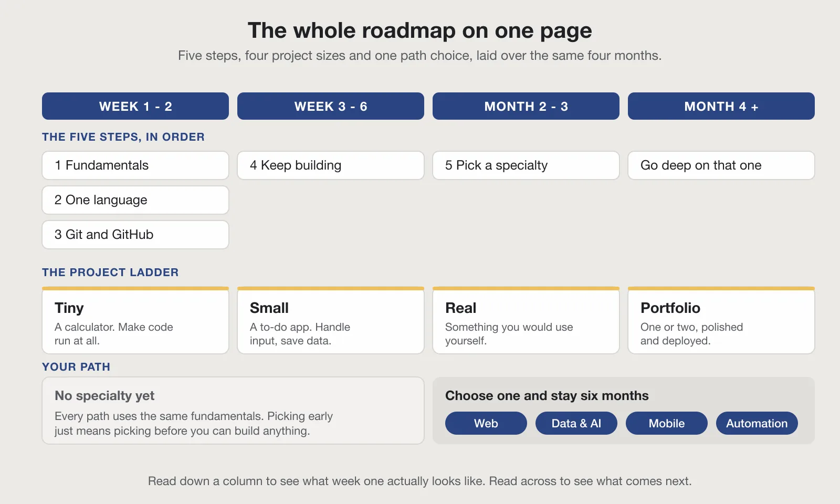Viewport: 840px width, 504px height.
Task: Click the text A to-do app. Handle input
Action: click(x=300, y=334)
